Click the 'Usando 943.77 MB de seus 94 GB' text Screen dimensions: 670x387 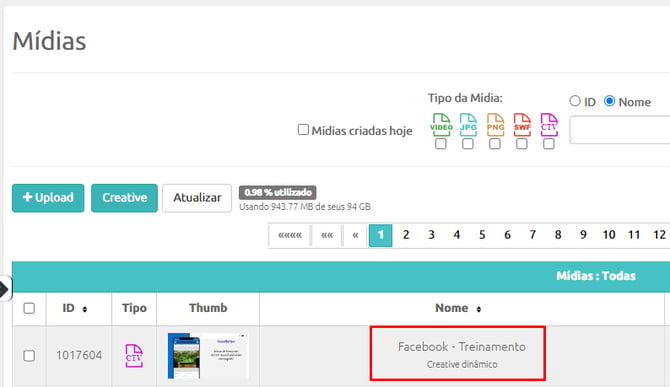point(305,207)
